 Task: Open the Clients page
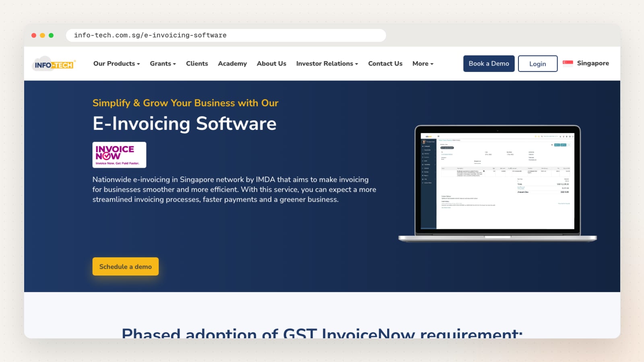coord(197,64)
